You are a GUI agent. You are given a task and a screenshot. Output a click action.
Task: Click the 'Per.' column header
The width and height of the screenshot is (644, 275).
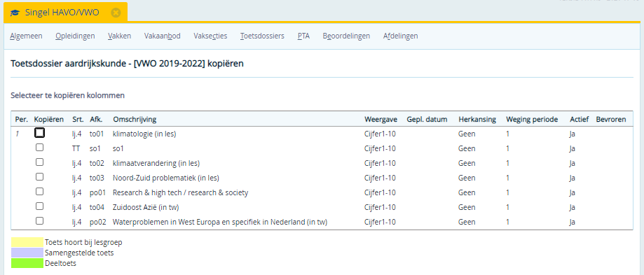click(21, 119)
